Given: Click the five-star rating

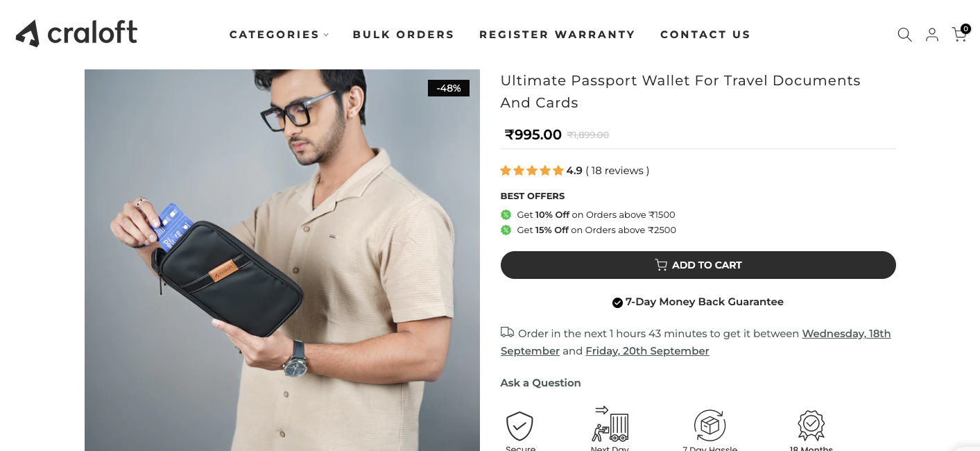Looking at the screenshot, I should coord(532,171).
